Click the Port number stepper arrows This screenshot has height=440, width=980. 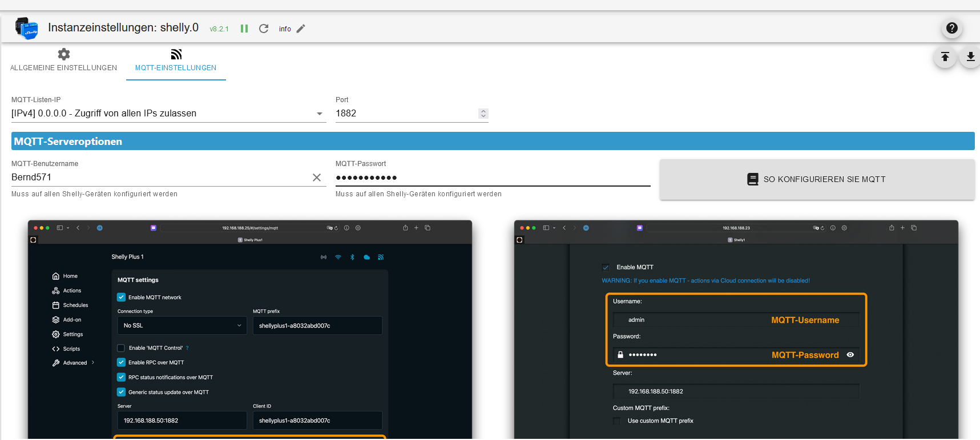483,114
